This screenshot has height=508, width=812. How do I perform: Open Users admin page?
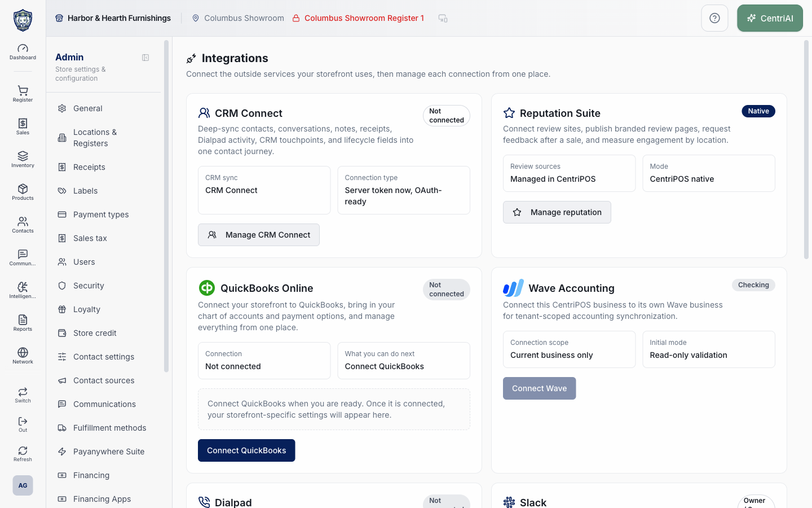[x=105, y=262]
